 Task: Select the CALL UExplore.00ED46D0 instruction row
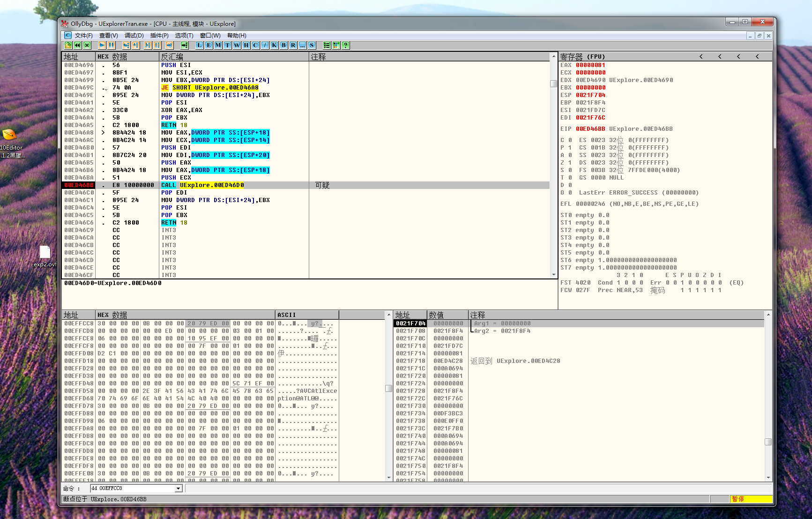(211, 185)
